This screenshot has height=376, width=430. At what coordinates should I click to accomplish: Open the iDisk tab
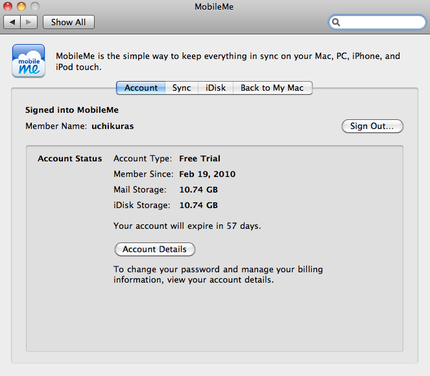point(216,88)
